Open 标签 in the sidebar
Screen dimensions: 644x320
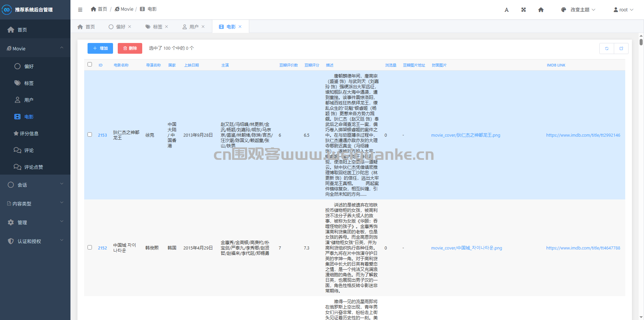click(35, 83)
